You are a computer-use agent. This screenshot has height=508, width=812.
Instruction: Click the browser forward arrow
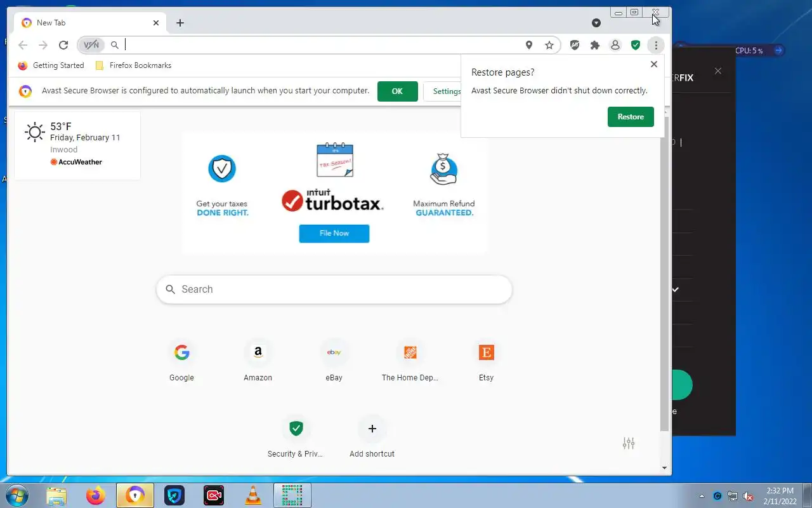pos(43,45)
